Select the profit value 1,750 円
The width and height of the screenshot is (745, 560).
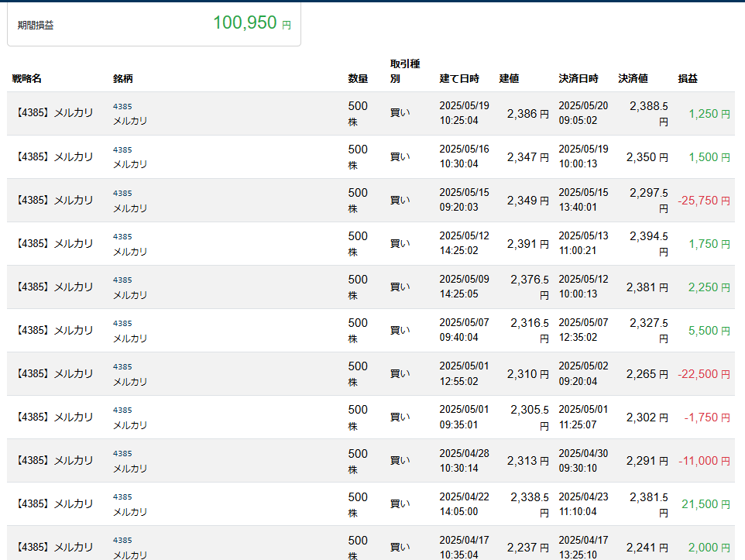709,244
